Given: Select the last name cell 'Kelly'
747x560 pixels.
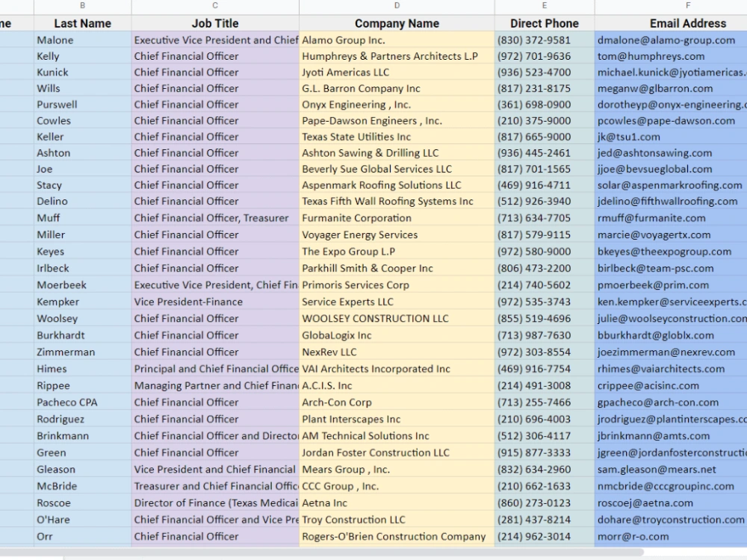Looking at the screenshot, I should click(x=82, y=56).
